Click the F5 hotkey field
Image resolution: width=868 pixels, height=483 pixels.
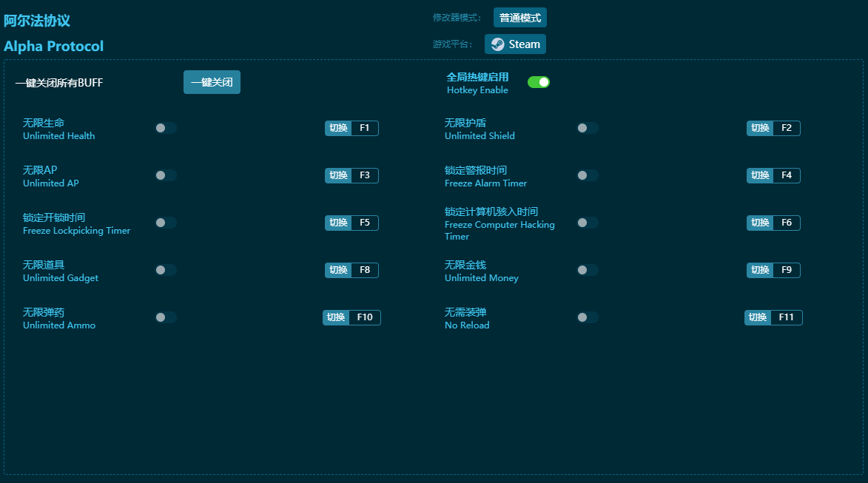tap(365, 223)
